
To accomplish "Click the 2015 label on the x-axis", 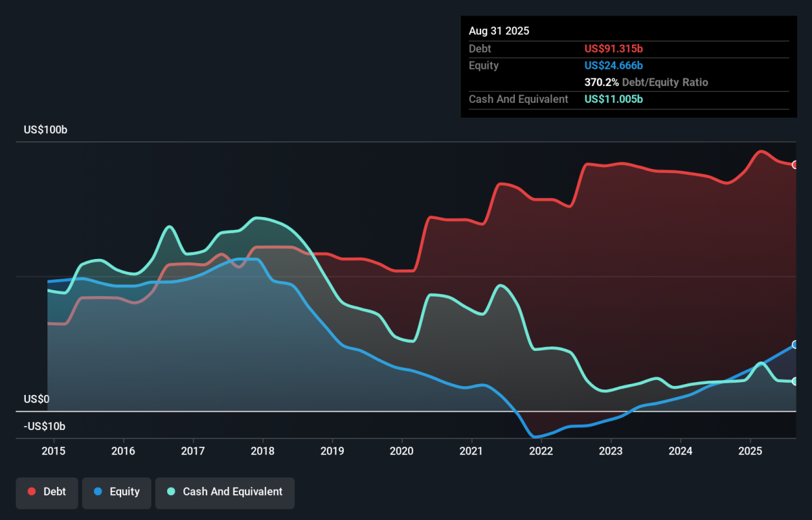I will 53,451.
